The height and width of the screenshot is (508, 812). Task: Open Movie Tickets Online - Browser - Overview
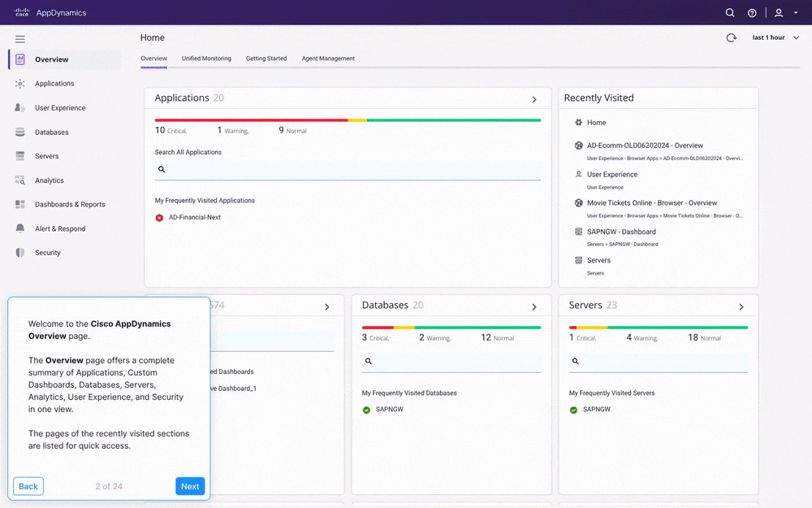pos(652,202)
